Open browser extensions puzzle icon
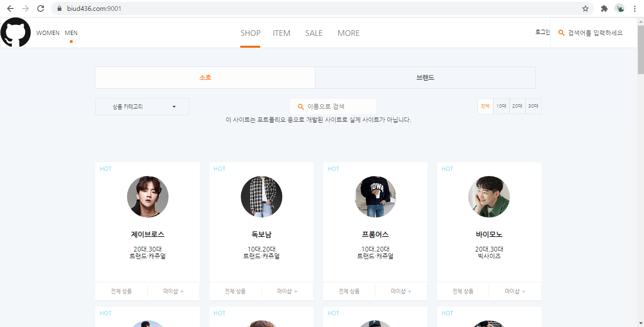 604,8
